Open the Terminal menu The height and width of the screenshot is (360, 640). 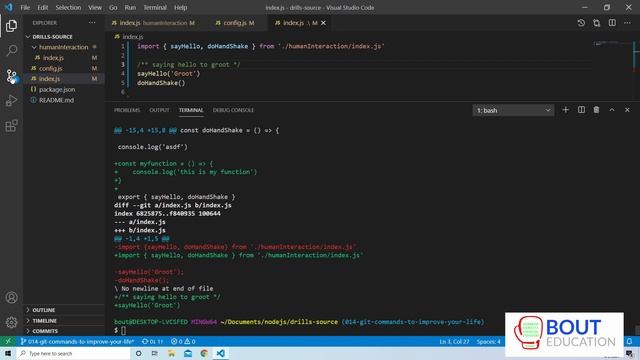pyautogui.click(x=155, y=7)
